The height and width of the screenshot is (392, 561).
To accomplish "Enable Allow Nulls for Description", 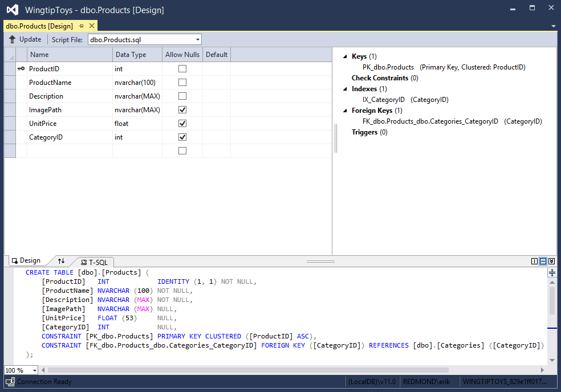I will 181,96.
